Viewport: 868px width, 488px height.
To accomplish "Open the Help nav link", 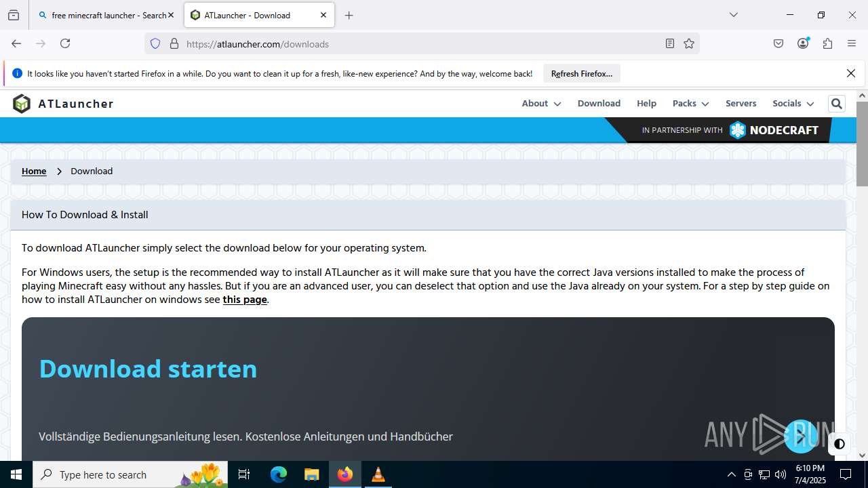I will (x=646, y=103).
